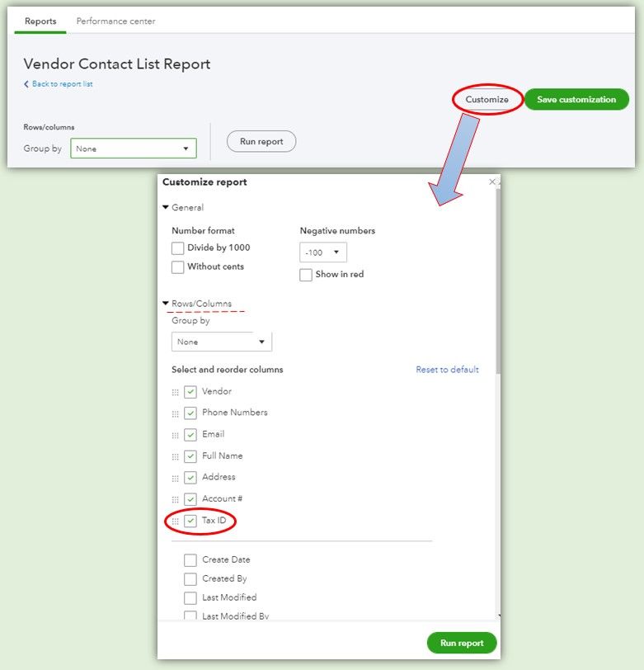Uncheck the Address column checkbox
Image resolution: width=644 pixels, height=670 pixels.
click(x=190, y=478)
